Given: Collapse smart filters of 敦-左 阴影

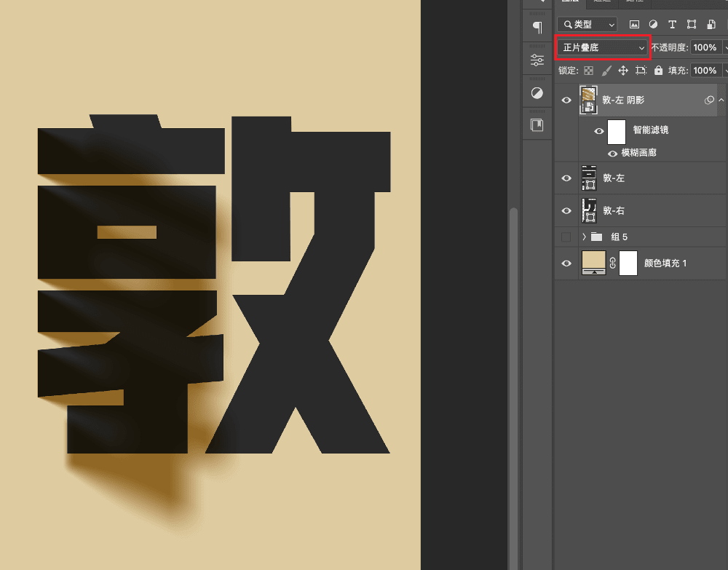Looking at the screenshot, I should [x=721, y=100].
